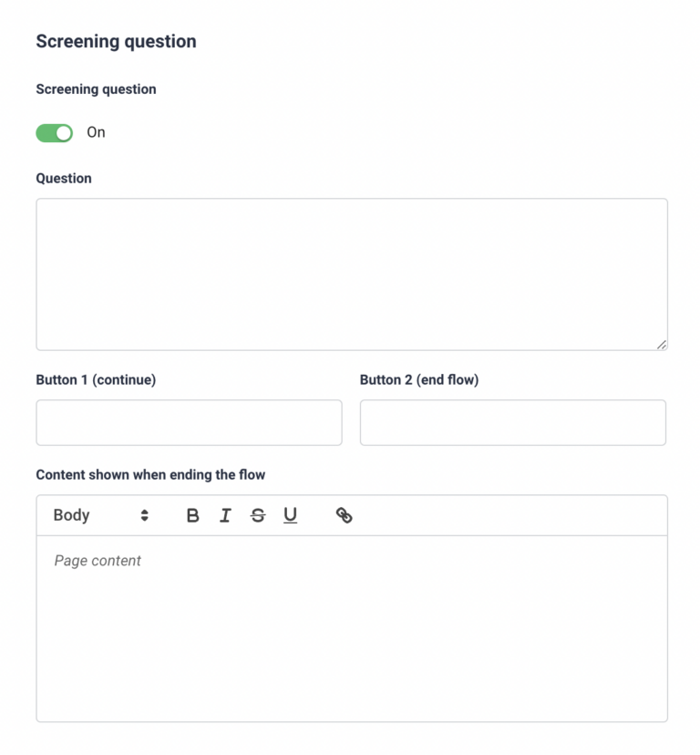Click the "On" label beside the switch

pyautogui.click(x=96, y=132)
